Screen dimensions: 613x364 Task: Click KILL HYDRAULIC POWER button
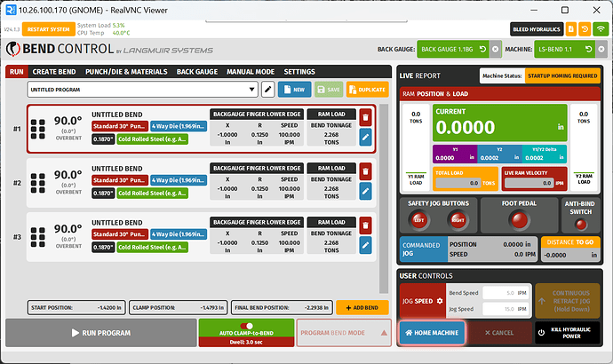pos(567,333)
